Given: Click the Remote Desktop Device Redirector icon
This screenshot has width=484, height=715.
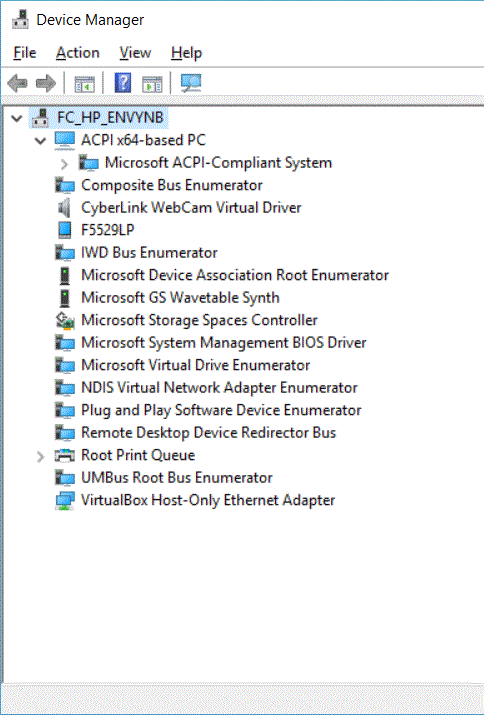Looking at the screenshot, I should click(x=65, y=432).
